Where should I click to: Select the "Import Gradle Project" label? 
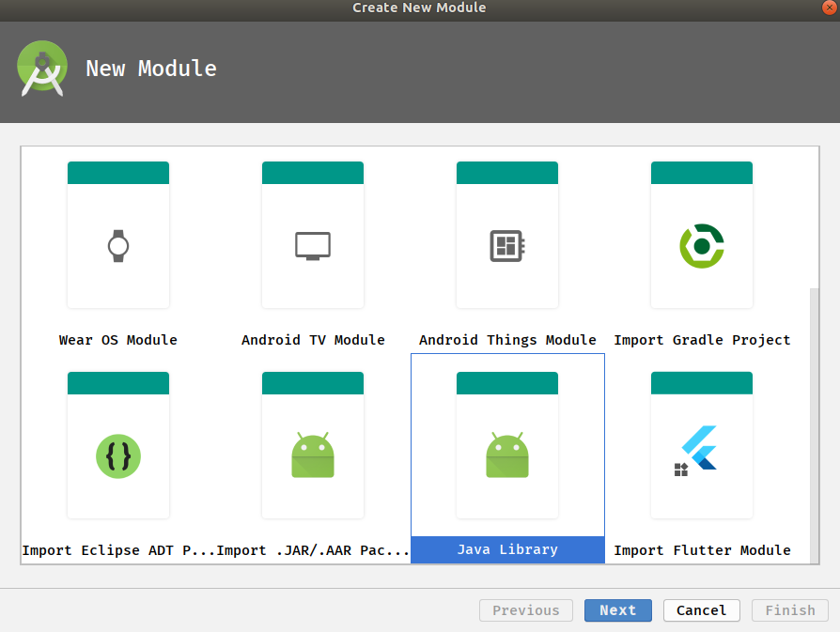pyautogui.click(x=702, y=340)
